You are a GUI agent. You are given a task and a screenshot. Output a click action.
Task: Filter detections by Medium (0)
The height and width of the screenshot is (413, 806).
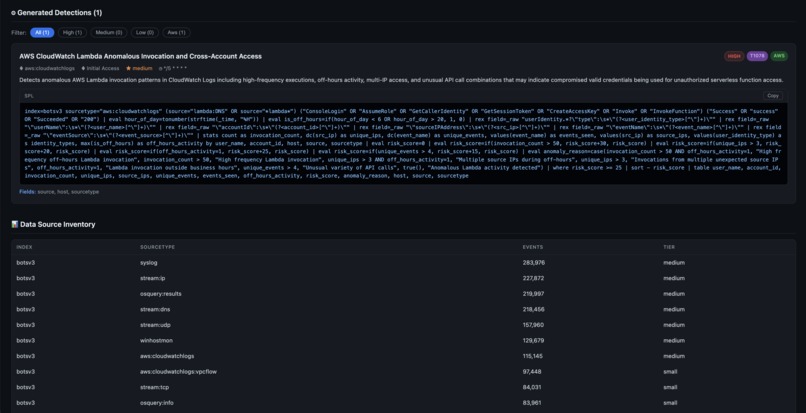pyautogui.click(x=109, y=32)
